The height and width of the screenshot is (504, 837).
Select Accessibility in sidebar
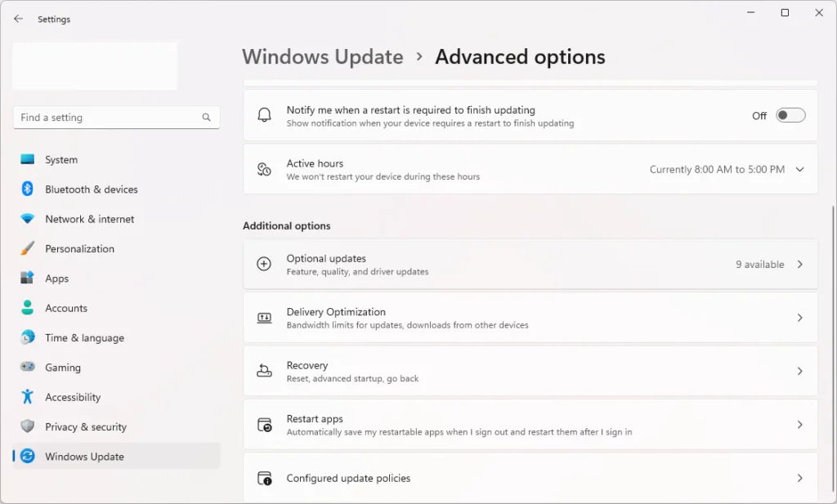116,397
